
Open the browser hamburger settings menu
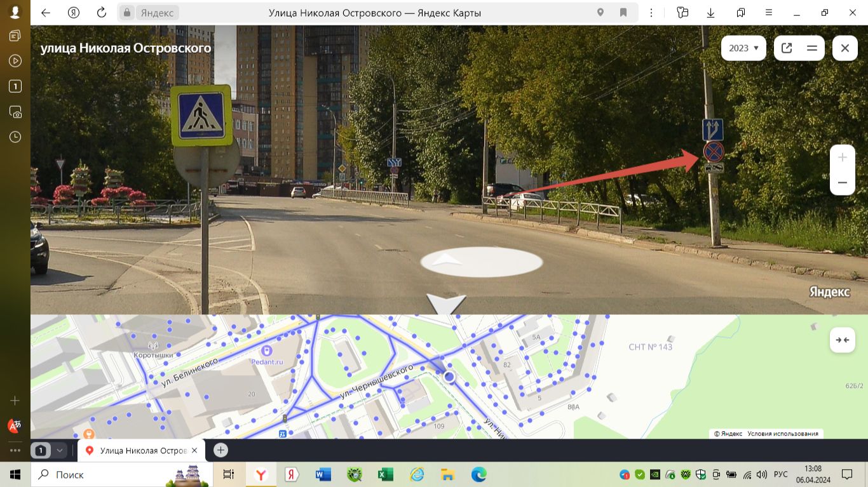coord(769,13)
